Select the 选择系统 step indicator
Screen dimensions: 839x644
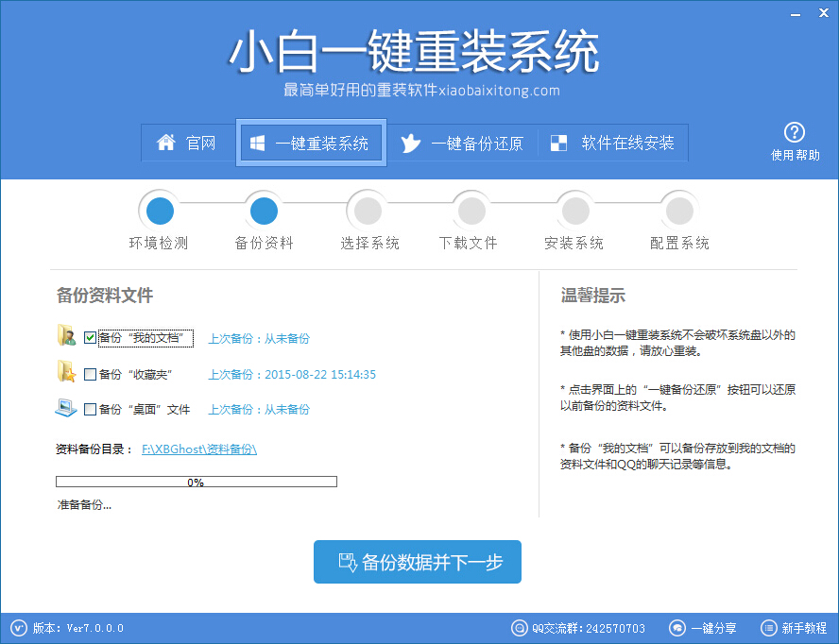367,210
